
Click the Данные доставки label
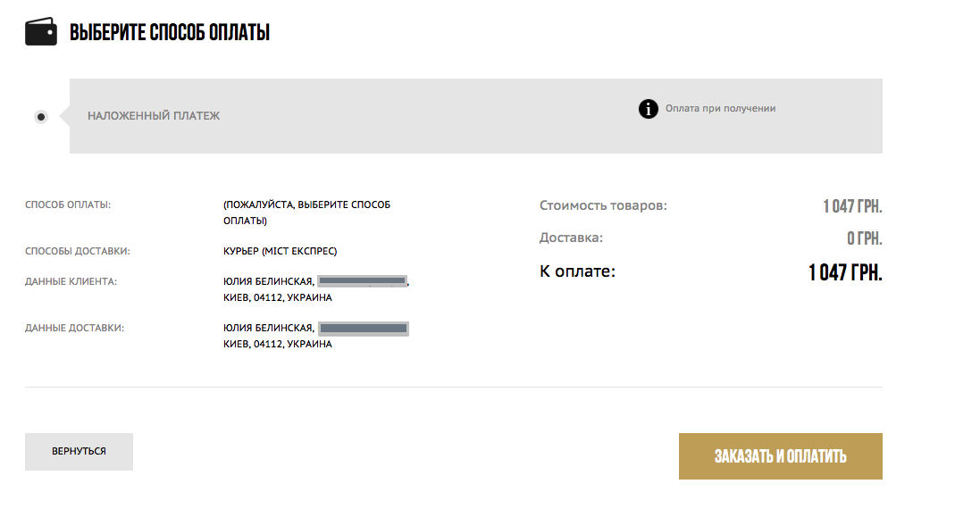click(74, 328)
